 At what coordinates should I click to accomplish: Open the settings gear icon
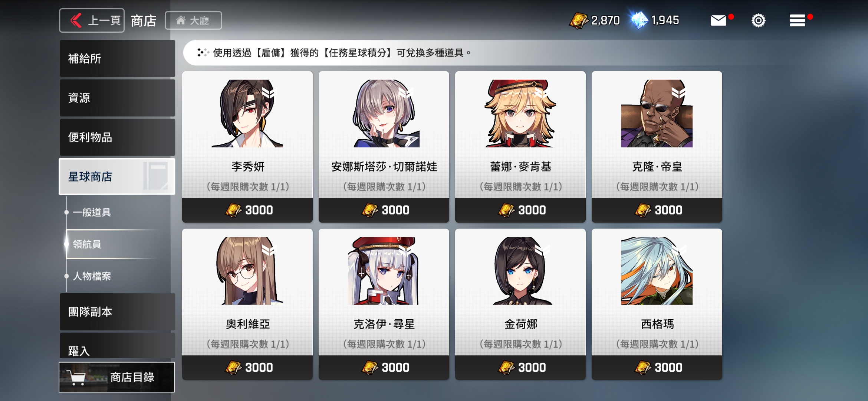(758, 20)
